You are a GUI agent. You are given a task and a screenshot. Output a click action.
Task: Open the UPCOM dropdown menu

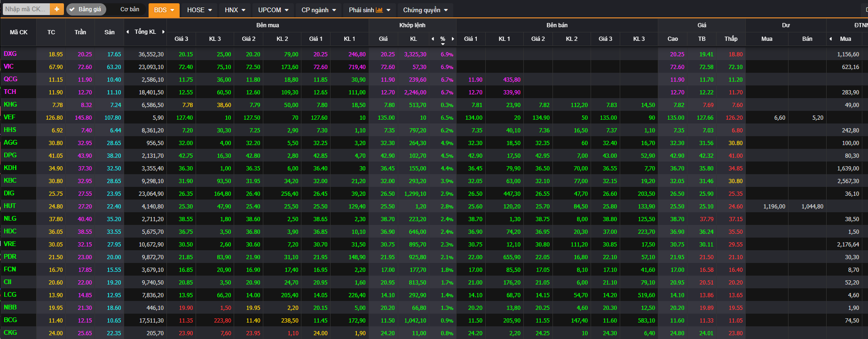pos(273,10)
